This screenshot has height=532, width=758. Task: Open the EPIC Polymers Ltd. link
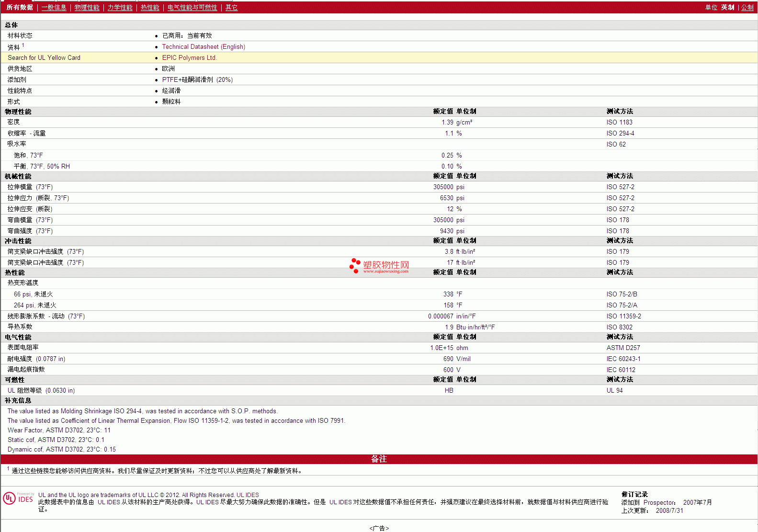click(189, 58)
